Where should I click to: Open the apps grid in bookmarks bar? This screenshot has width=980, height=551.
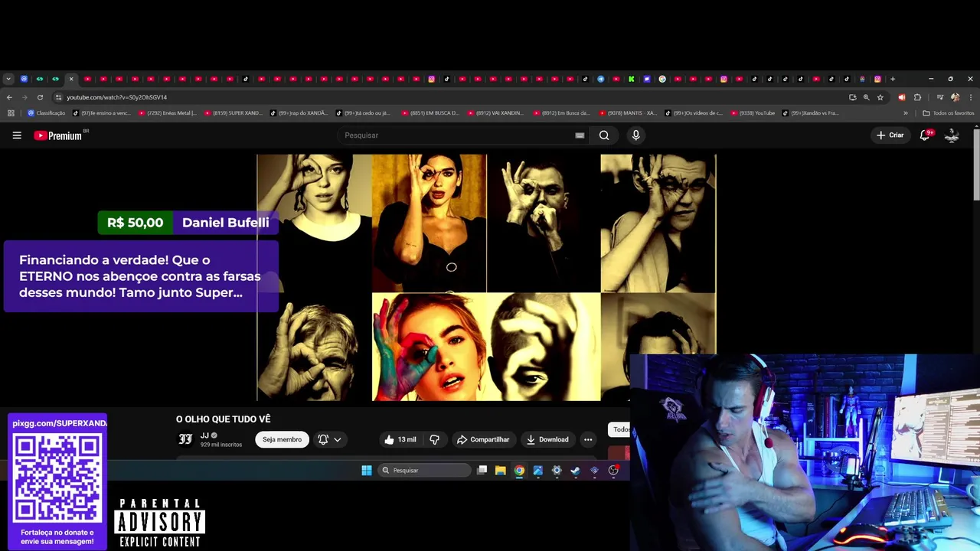(11, 113)
